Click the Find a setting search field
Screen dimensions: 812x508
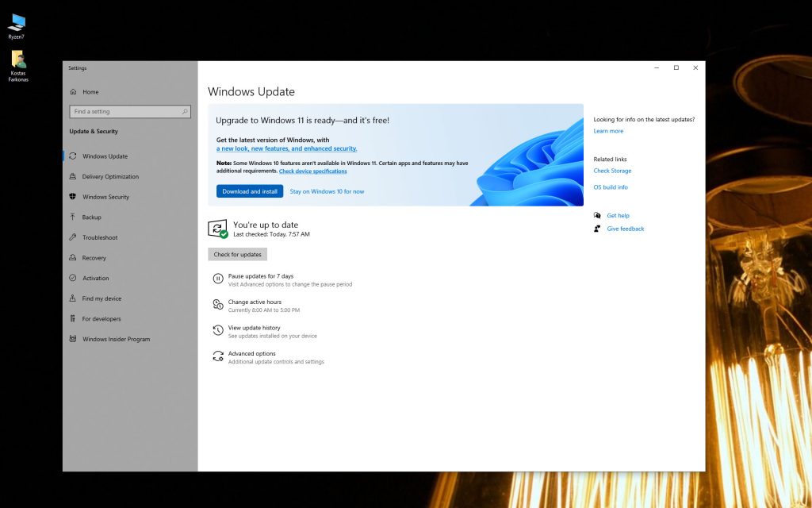[129, 111]
